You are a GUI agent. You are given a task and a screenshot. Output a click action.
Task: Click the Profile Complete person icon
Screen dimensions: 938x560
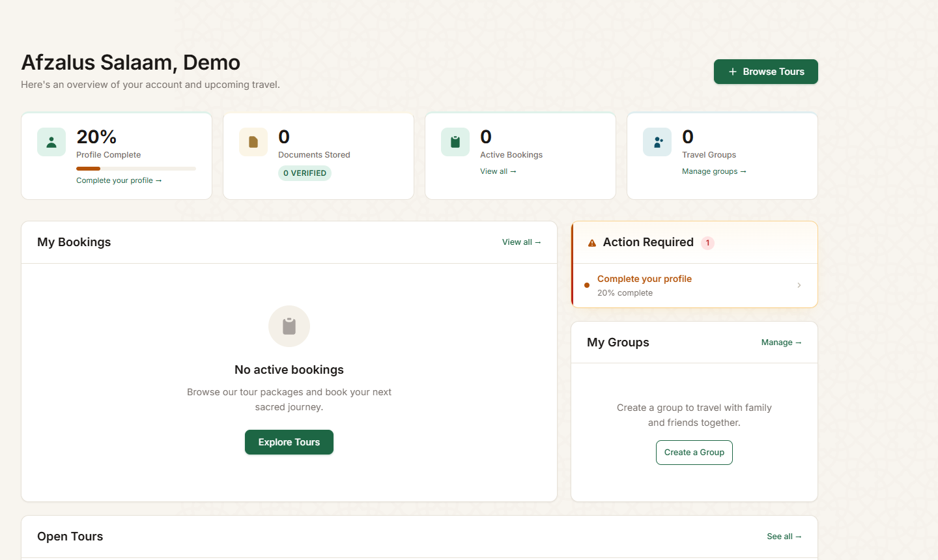(51, 142)
